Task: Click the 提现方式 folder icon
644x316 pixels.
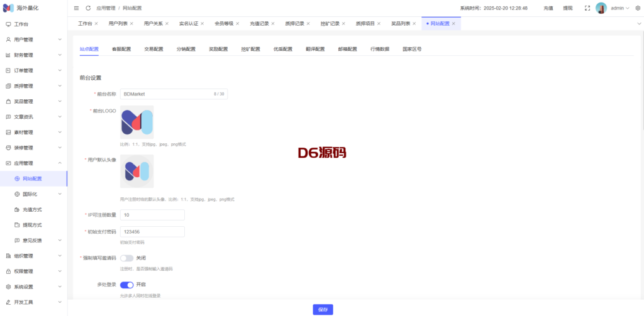Action: 17,225
